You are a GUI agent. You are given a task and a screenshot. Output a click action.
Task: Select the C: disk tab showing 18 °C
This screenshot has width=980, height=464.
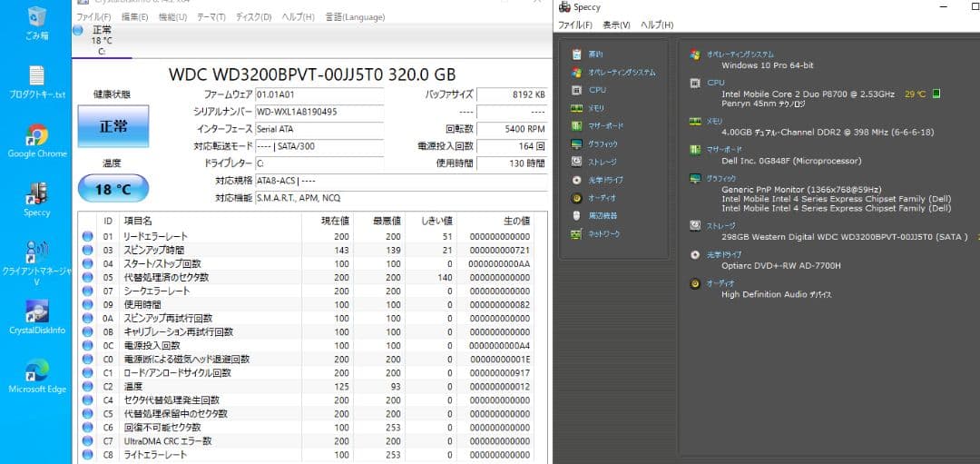coord(102,40)
